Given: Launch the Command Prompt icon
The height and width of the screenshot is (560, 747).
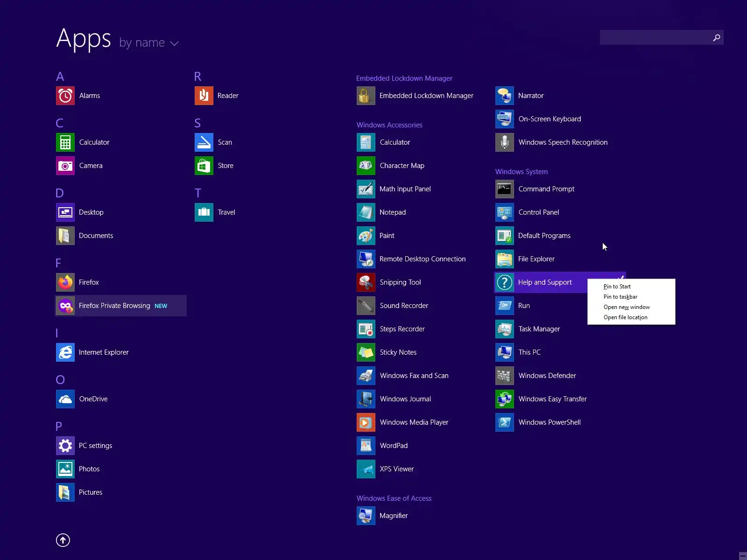Looking at the screenshot, I should click(505, 189).
